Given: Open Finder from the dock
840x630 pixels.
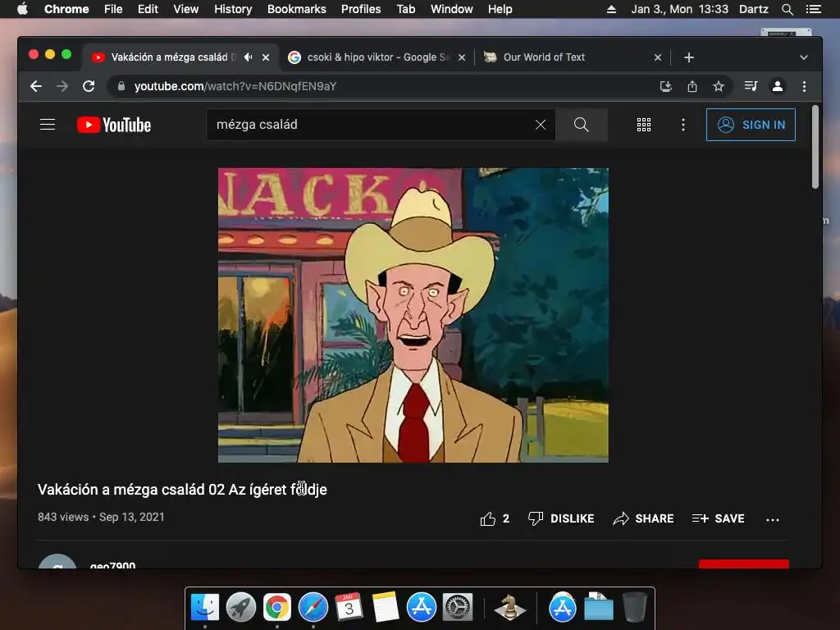Looking at the screenshot, I should tap(205, 608).
